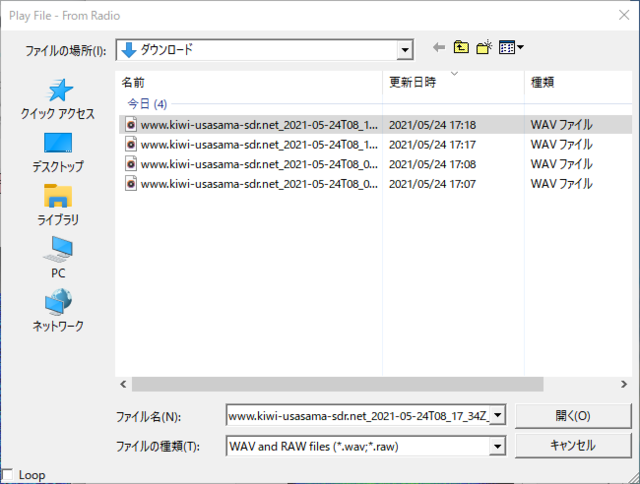This screenshot has width=640, height=484.
Task: Click the date cell 2021/05/24 17:07
Action: (x=432, y=184)
